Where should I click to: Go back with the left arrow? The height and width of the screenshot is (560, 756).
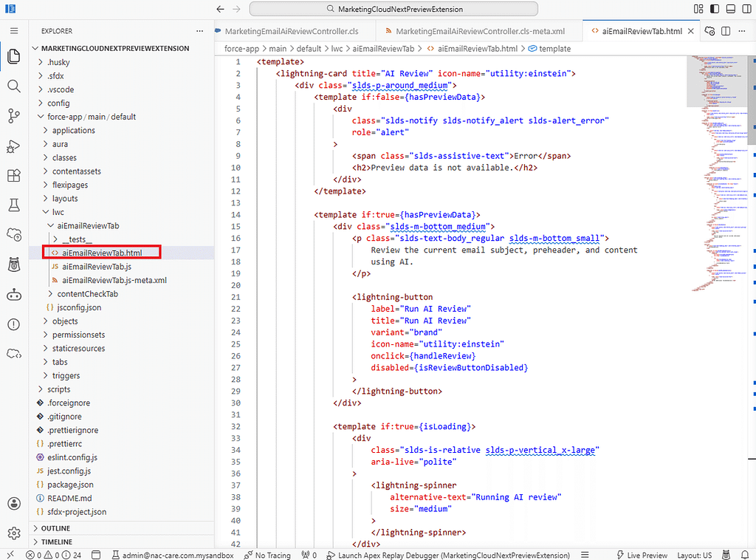point(220,9)
